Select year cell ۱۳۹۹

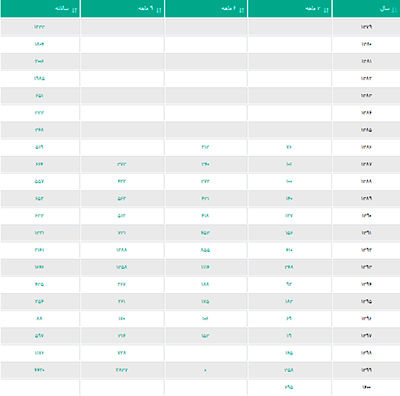(366, 370)
